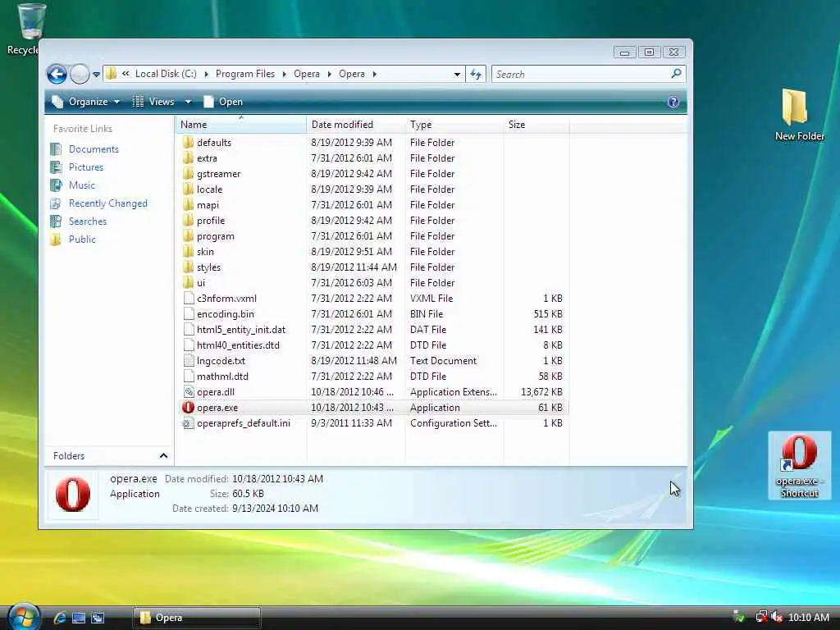Sort by the Type column header
The width and height of the screenshot is (840, 630).
(454, 125)
